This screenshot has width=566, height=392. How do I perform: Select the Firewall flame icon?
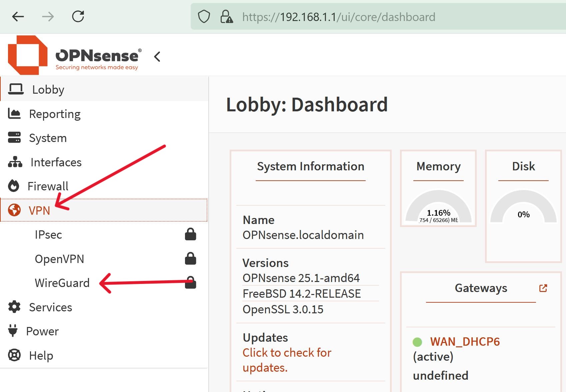pyautogui.click(x=13, y=186)
